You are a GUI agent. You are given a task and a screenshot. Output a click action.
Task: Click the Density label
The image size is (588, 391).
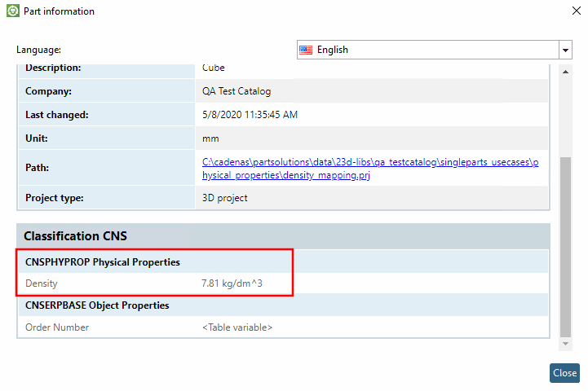pos(42,283)
